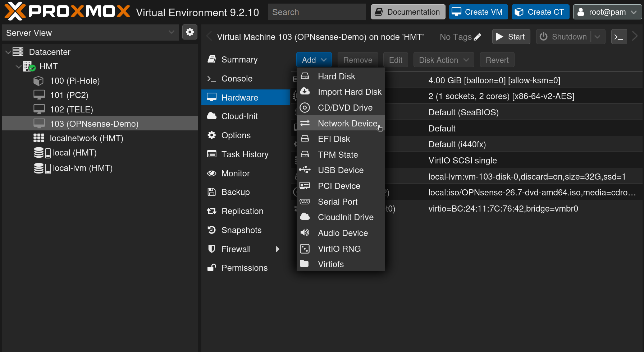Screen dimensions: 644x352
Task: Click the Edit hardware button
Action: pyautogui.click(x=396, y=60)
